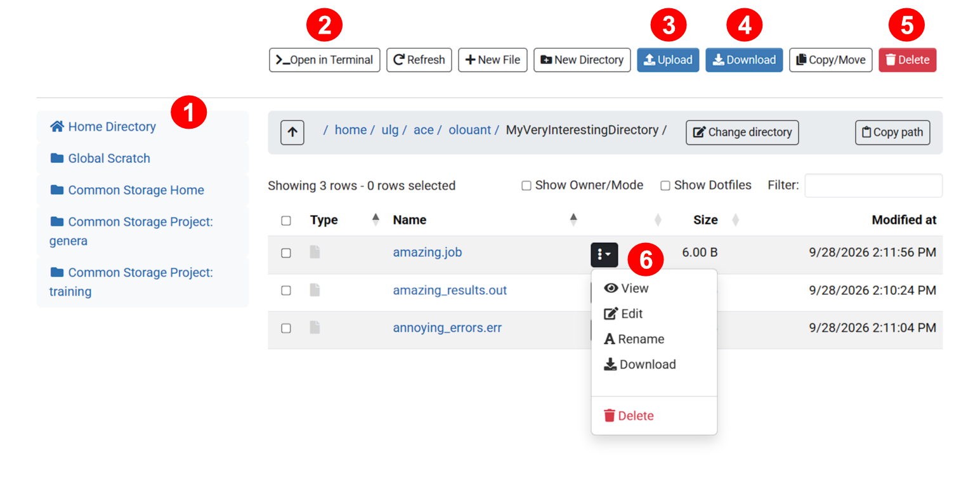Refresh the file listing
The width and height of the screenshot is (980, 487).
419,60
